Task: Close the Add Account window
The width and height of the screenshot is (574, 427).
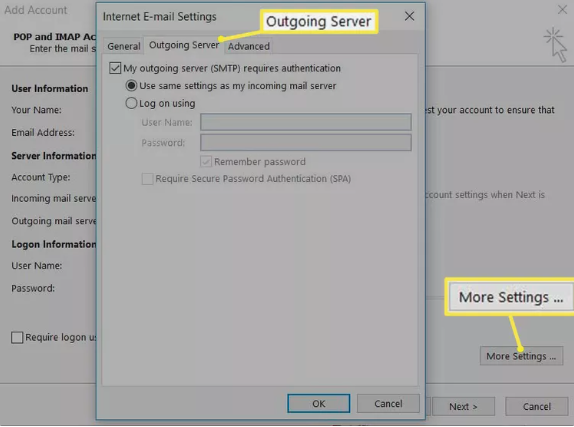Action: click(562, 10)
